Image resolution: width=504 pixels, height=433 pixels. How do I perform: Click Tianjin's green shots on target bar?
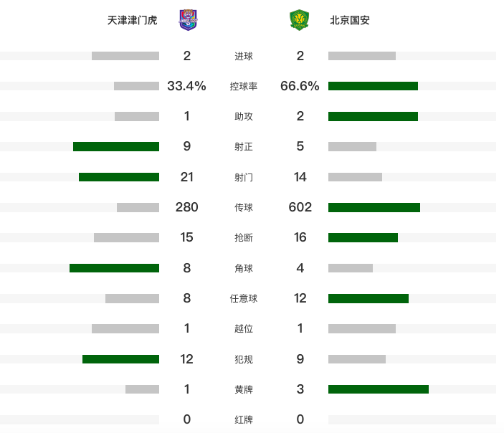pyautogui.click(x=116, y=146)
